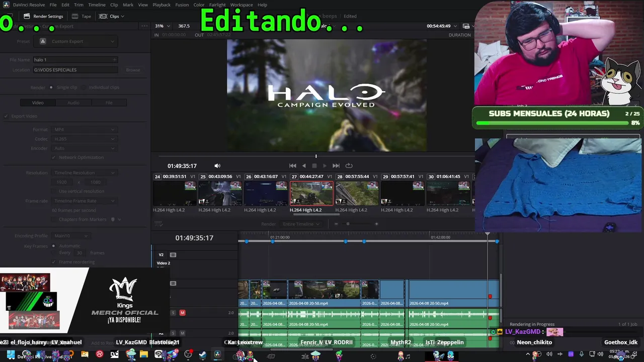Screen dimensions: 644x362
Task: Play the timeline in reverse
Action: 304,165
